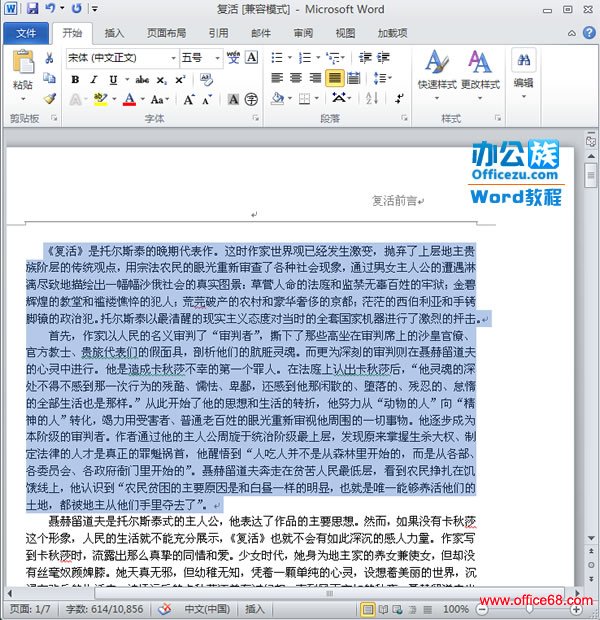
Task: Click word count 字数: 614/10,856
Action: point(104,609)
